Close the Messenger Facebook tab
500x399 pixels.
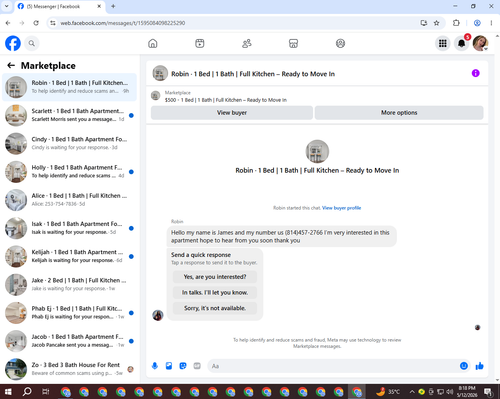(99, 6)
